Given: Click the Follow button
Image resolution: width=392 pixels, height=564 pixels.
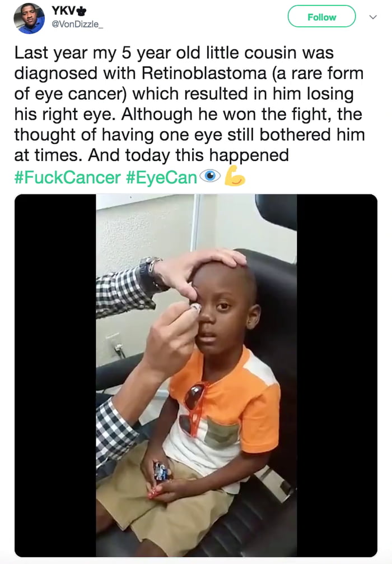Looking at the screenshot, I should (321, 17).
